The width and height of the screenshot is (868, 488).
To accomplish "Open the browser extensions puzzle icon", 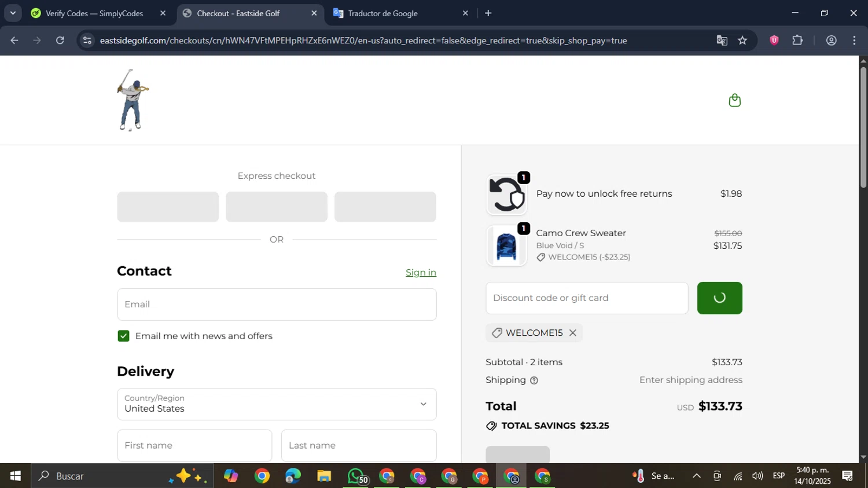I will coord(797,41).
